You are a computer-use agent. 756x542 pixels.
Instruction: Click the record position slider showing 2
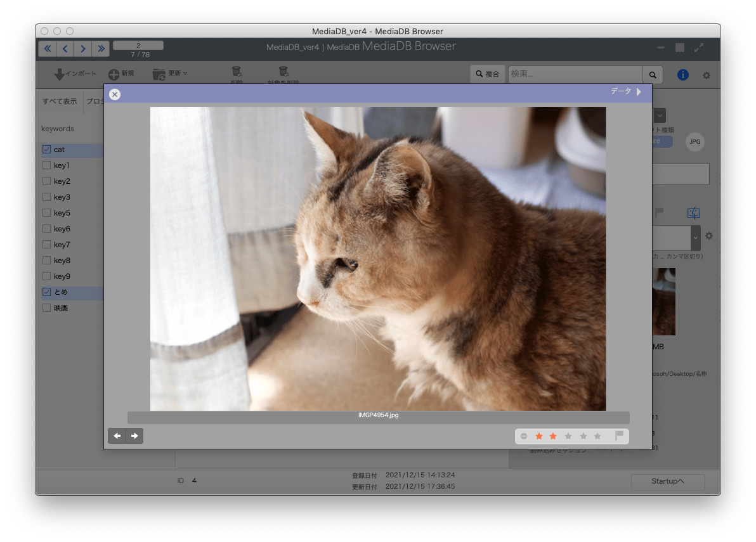pos(138,45)
